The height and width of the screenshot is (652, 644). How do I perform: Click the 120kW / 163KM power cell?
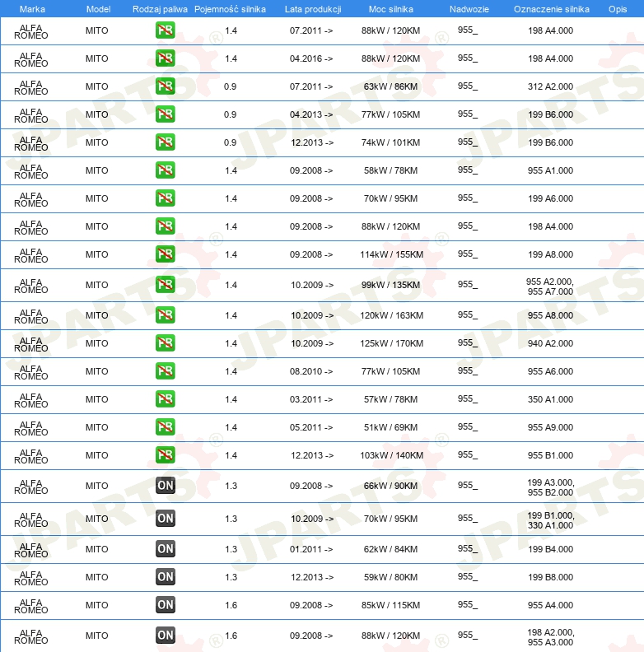[391, 315]
